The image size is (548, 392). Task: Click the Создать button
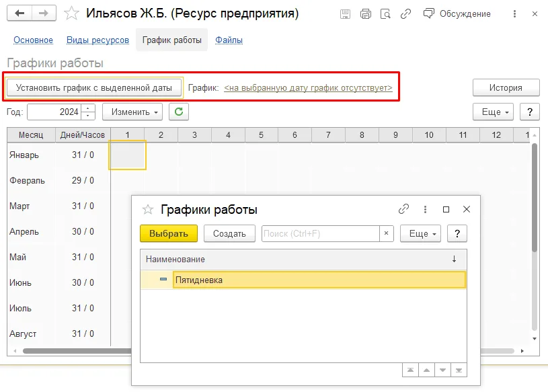tap(229, 233)
